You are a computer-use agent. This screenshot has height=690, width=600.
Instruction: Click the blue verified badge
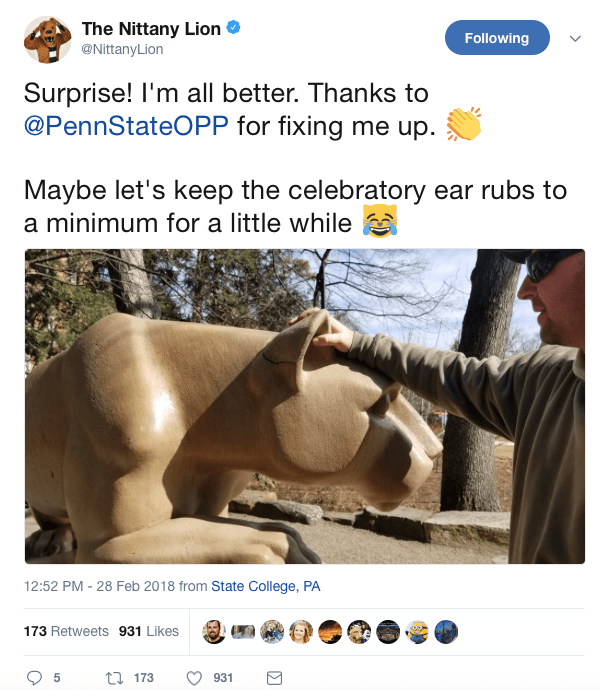(x=233, y=29)
